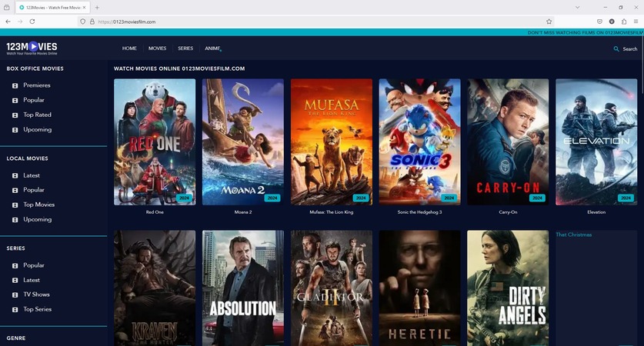Open the Moana 2 movie poster

pyautogui.click(x=243, y=142)
